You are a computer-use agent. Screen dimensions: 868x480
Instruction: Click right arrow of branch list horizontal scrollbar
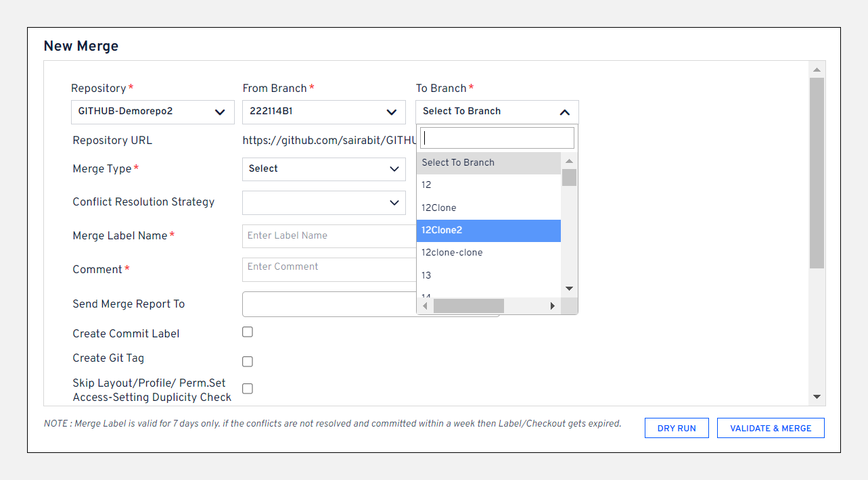tap(553, 306)
